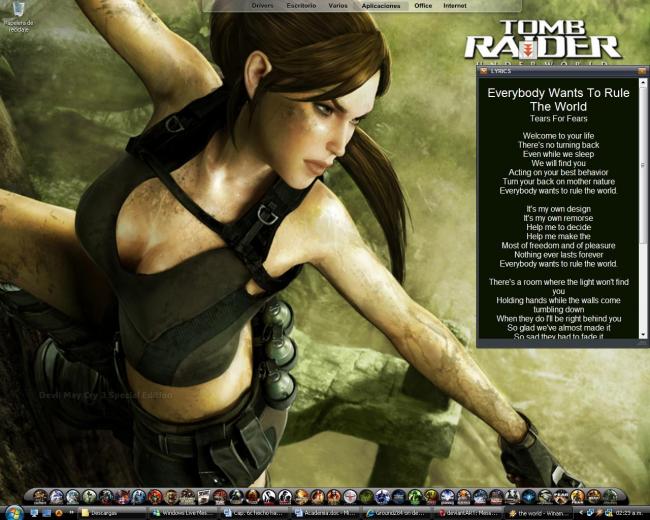The width and height of the screenshot is (650, 520).
Task: Switch to the Internet Explorer Groundzo4 taskbar button
Action: pos(397,513)
